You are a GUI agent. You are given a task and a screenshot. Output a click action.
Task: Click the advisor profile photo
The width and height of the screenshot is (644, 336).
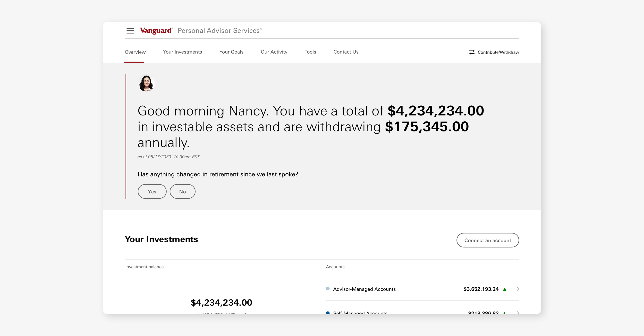pyautogui.click(x=146, y=83)
